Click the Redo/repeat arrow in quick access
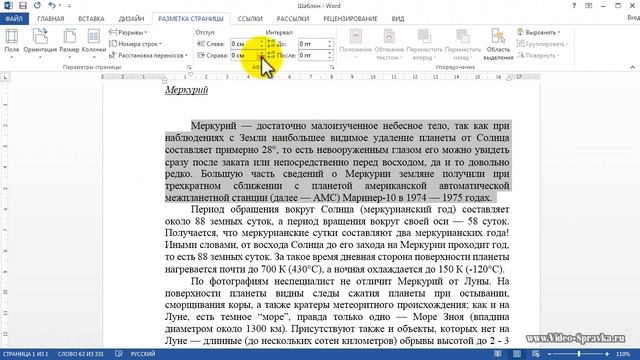This screenshot has width=640, height=360. click(x=37, y=6)
